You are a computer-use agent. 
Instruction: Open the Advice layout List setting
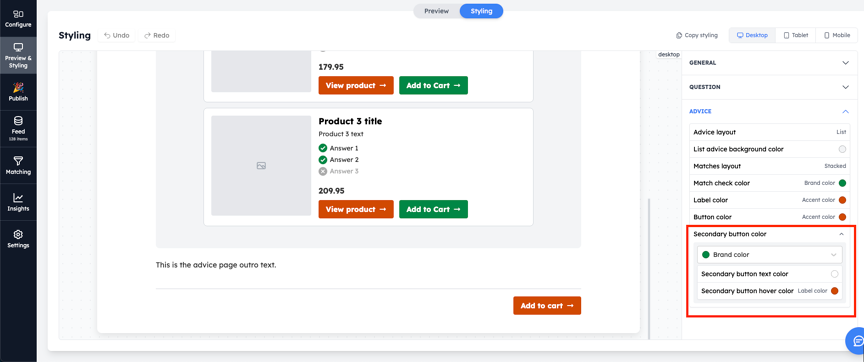point(769,132)
